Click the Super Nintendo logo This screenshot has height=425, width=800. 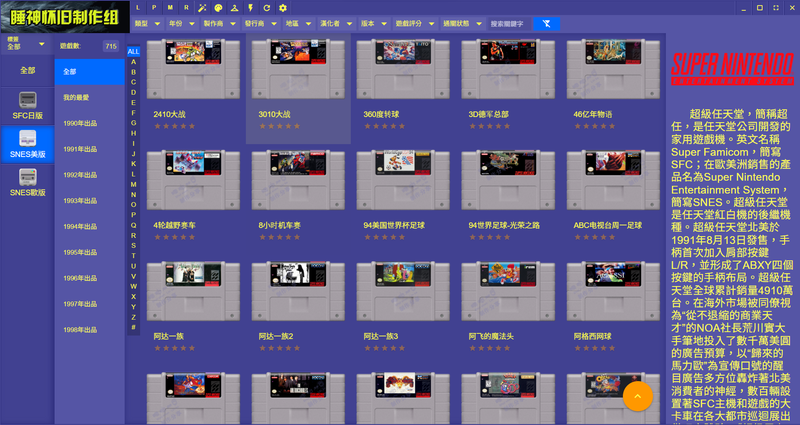733,68
